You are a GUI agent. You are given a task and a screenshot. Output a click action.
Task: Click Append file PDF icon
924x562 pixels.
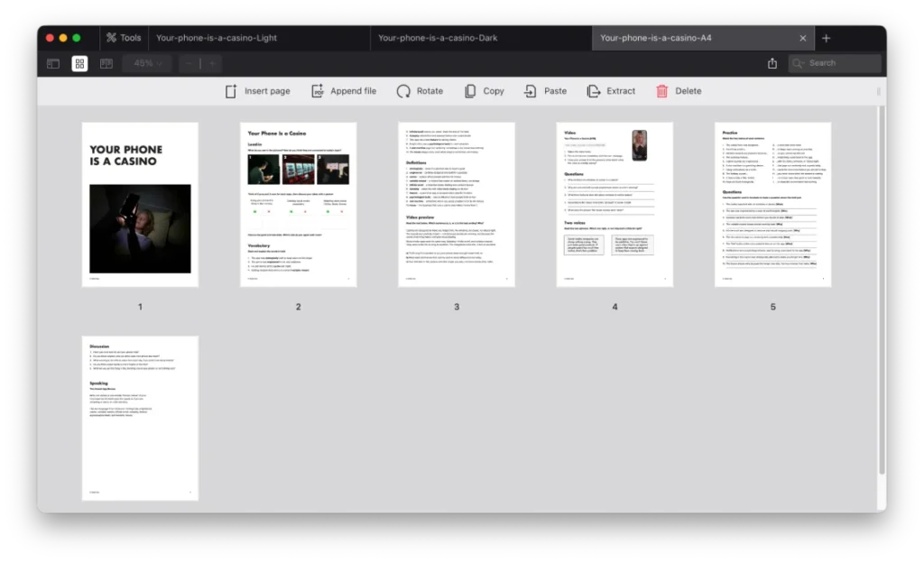(318, 91)
